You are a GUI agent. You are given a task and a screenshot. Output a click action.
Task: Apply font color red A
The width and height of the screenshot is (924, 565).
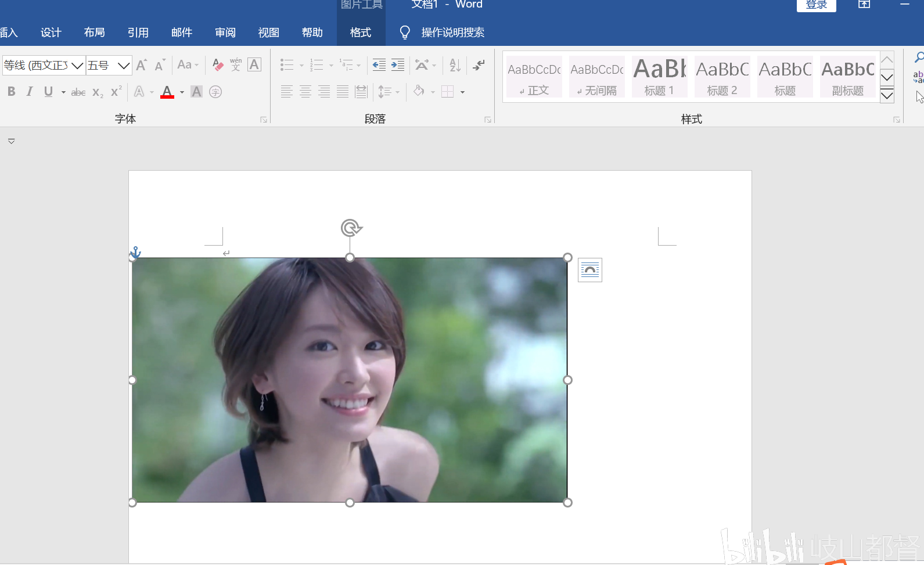167,92
